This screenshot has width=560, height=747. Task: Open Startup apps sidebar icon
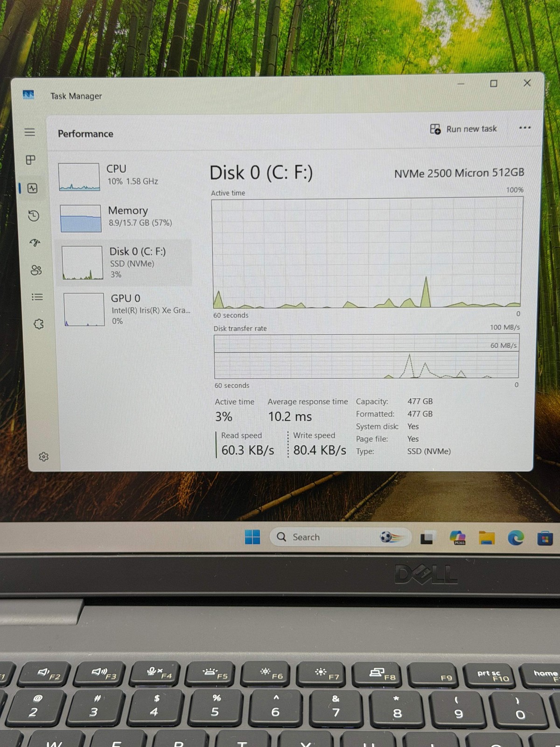click(35, 243)
